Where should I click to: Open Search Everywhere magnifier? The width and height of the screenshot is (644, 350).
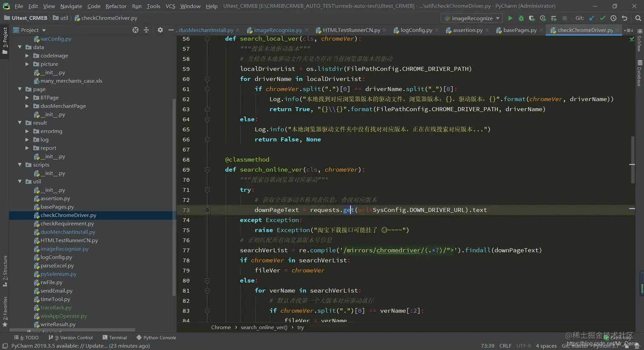point(638,18)
